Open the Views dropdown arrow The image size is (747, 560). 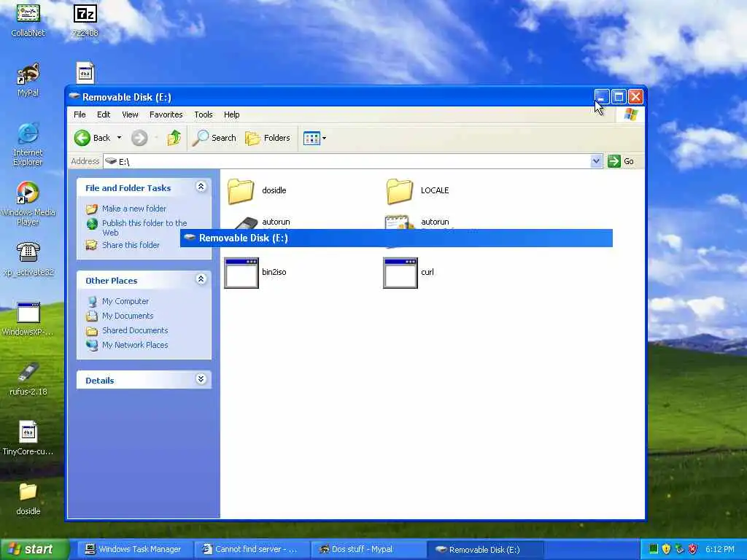[x=325, y=139]
